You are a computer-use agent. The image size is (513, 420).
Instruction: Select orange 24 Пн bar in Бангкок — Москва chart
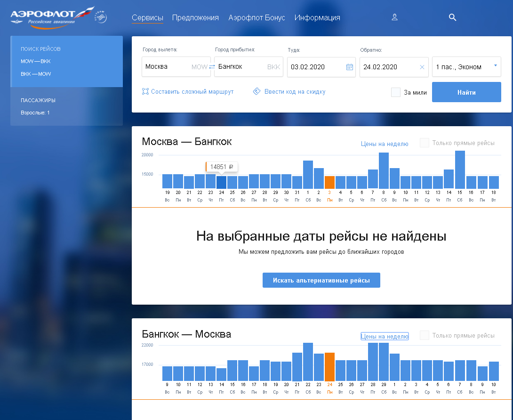point(329,367)
